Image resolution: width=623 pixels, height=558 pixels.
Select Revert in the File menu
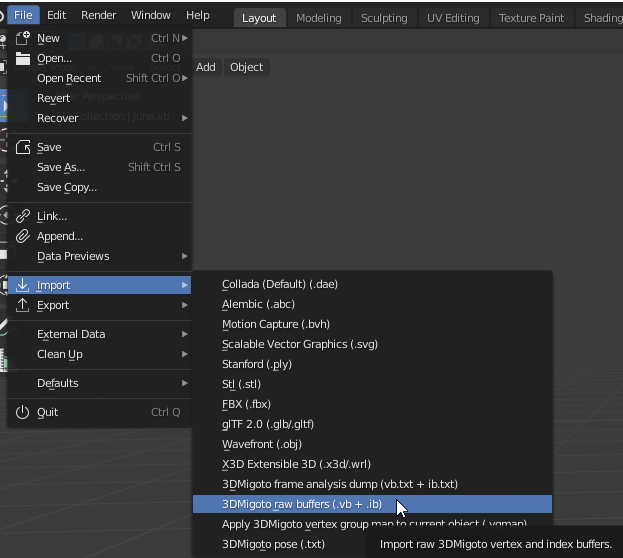(99, 98)
